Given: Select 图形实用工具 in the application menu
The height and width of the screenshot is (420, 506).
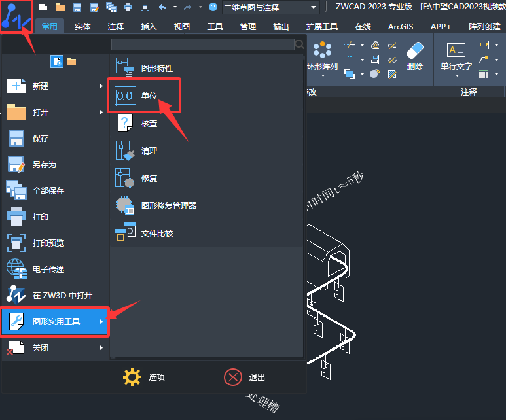Looking at the screenshot, I should [55, 322].
